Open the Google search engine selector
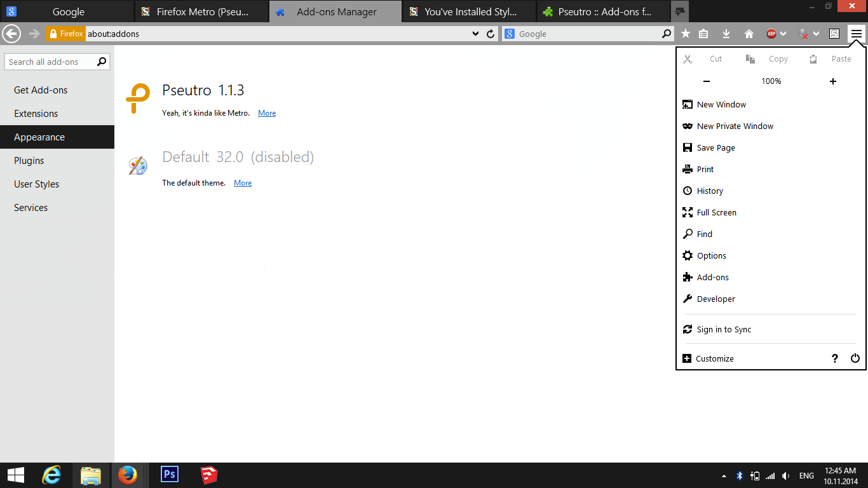The image size is (868, 488). point(510,34)
